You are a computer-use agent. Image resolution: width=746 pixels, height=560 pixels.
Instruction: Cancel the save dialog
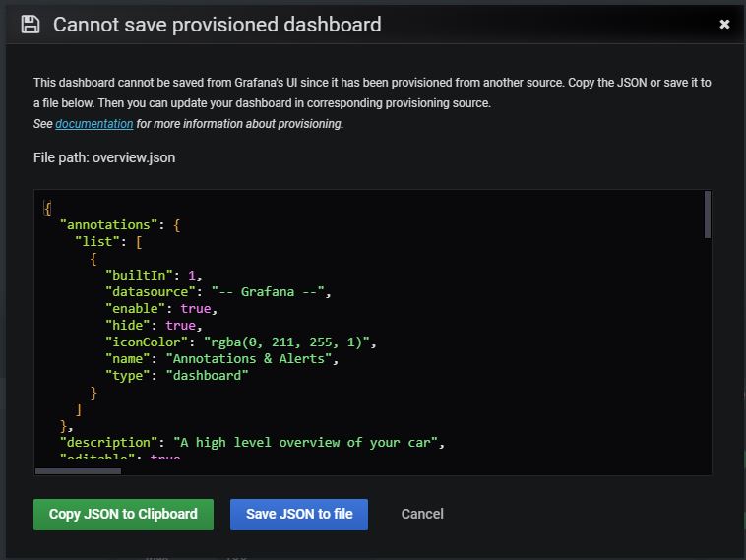coord(422,514)
